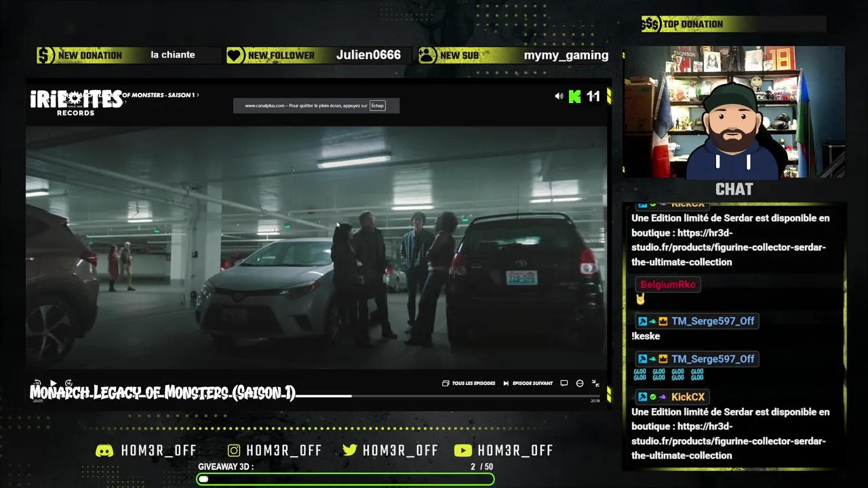
Task: Click donor name la chiante
Action: click(x=173, y=55)
